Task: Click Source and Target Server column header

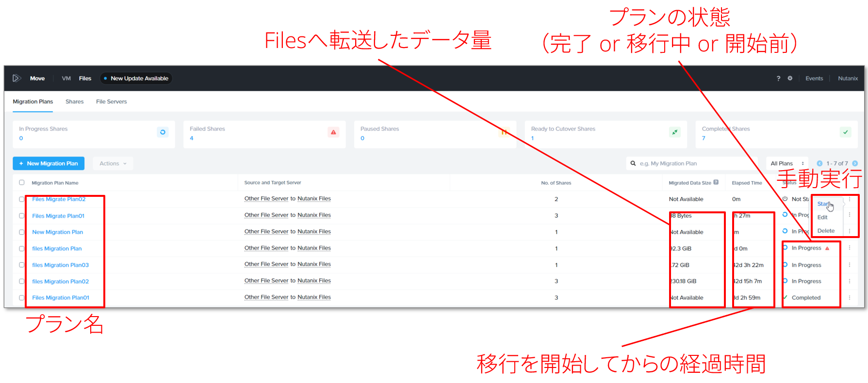Action: (x=273, y=182)
